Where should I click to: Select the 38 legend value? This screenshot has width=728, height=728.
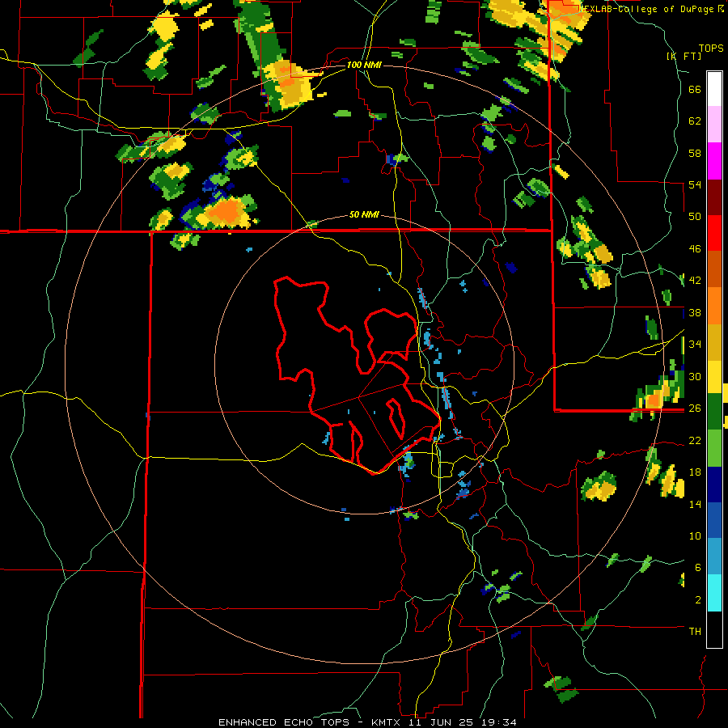point(695,313)
